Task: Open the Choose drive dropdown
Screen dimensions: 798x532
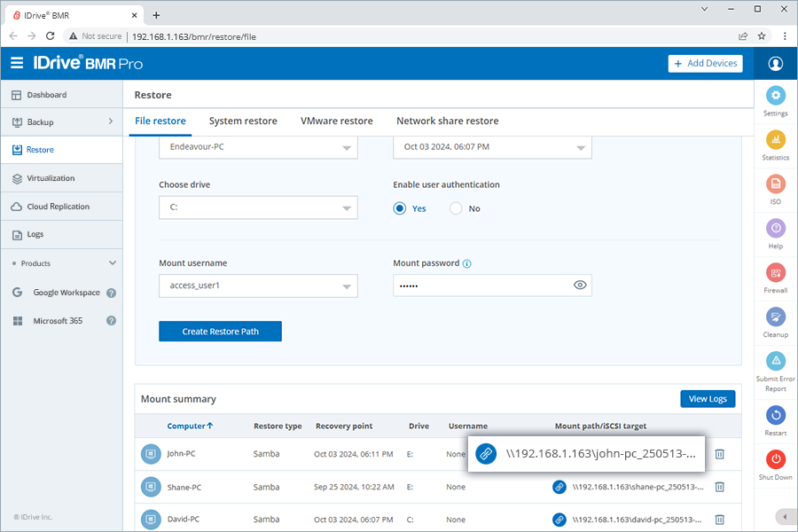Action: [x=258, y=208]
